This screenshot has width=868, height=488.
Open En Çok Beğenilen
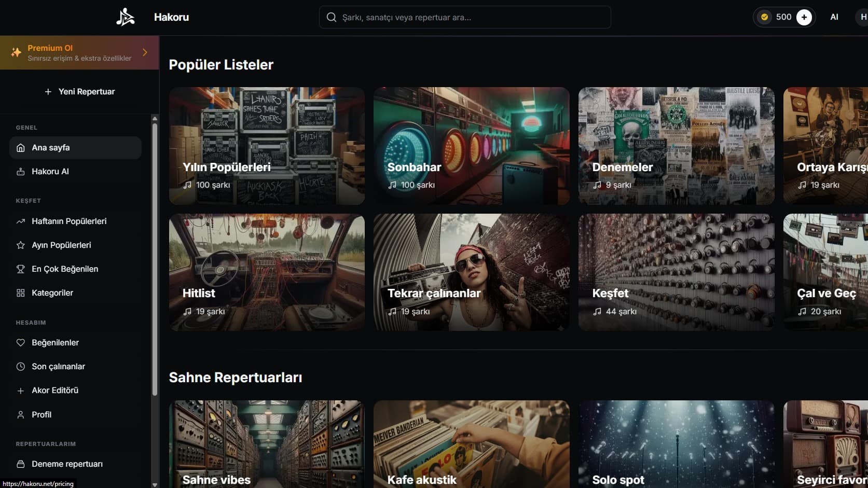(75, 269)
